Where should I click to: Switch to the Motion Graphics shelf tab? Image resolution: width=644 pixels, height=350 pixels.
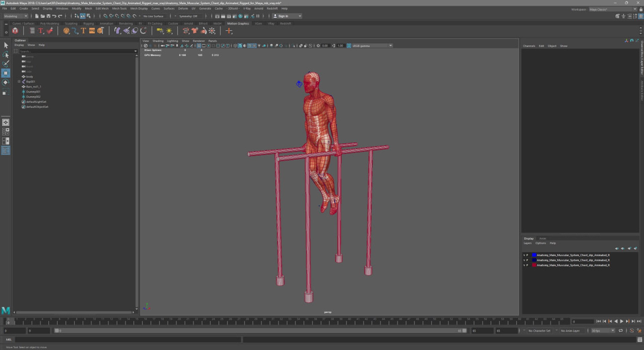(x=238, y=23)
